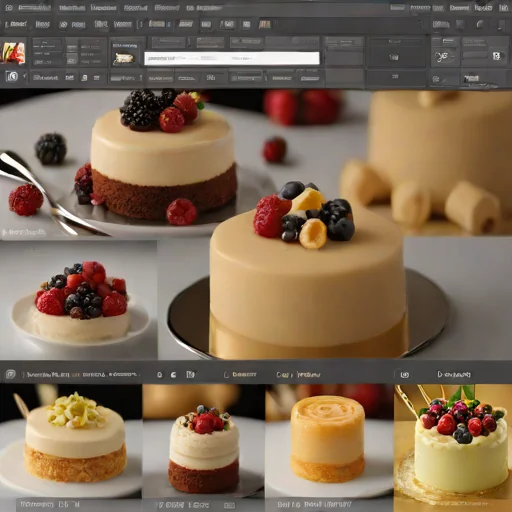Click the white square icon in the right panel
Image resolution: width=512 pixels, height=512 pixels.
click(496, 56)
